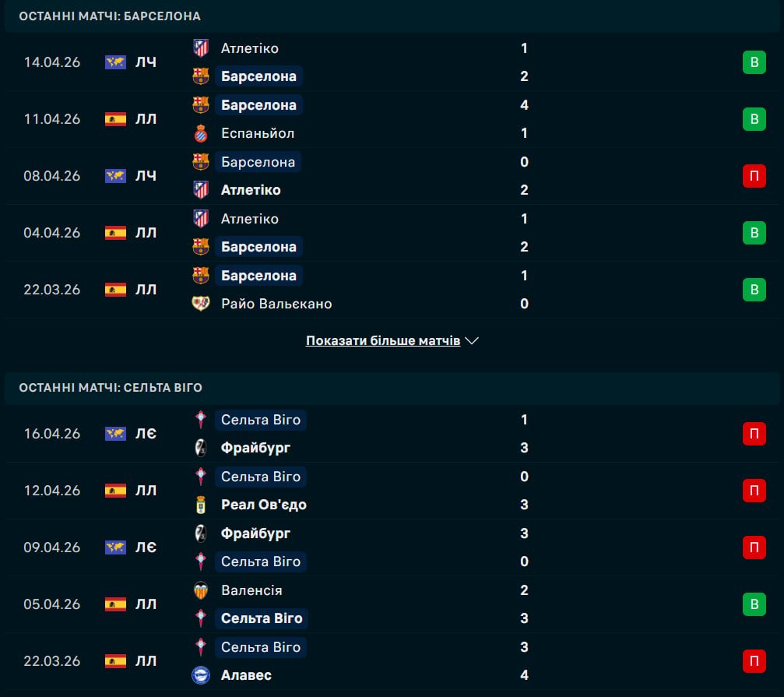
Task: Click the Valencia bat crest icon
Action: [x=201, y=590]
